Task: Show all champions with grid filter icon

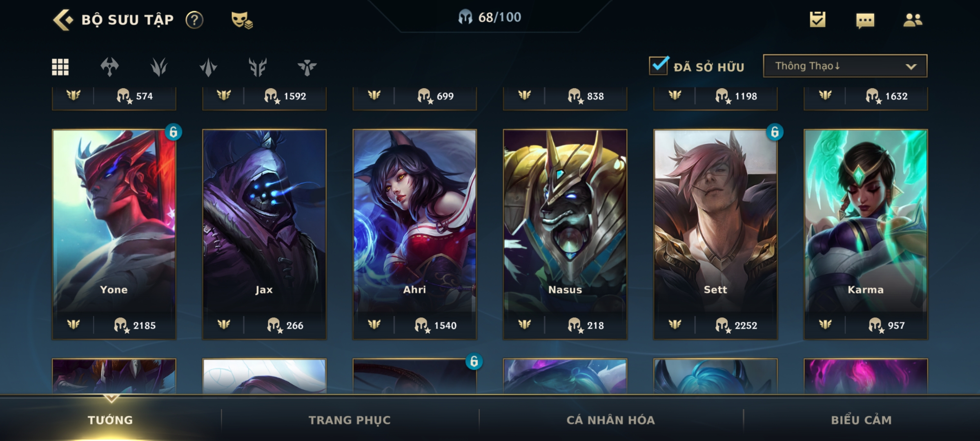Action: (x=60, y=67)
